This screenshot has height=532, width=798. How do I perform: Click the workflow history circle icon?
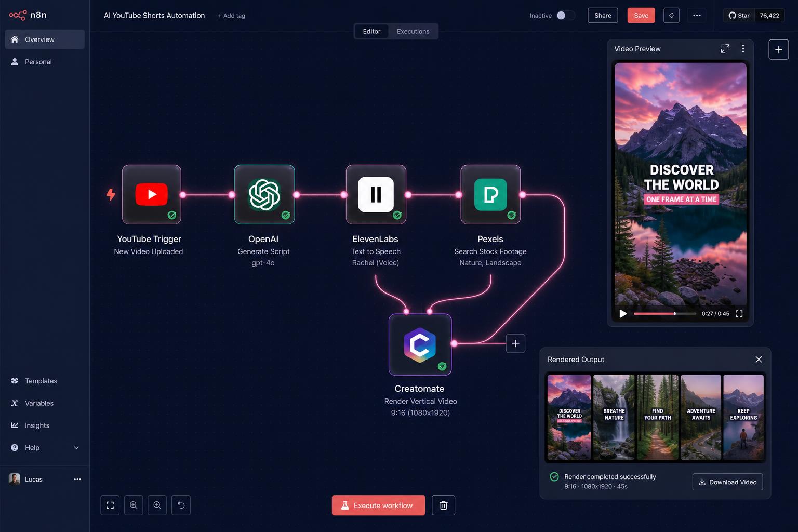pos(671,16)
